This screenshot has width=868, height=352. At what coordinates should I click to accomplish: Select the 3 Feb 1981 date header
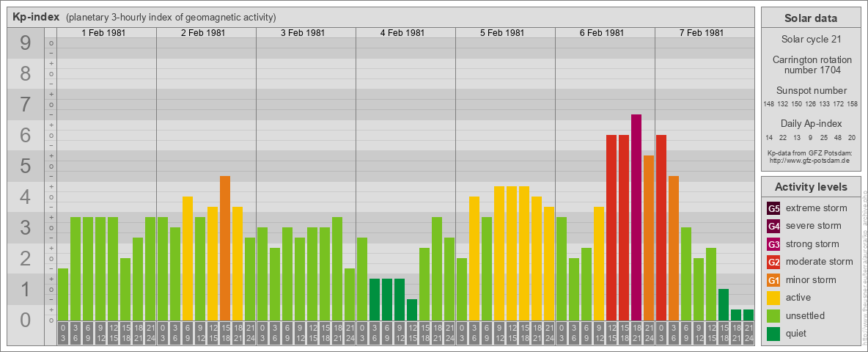[303, 33]
